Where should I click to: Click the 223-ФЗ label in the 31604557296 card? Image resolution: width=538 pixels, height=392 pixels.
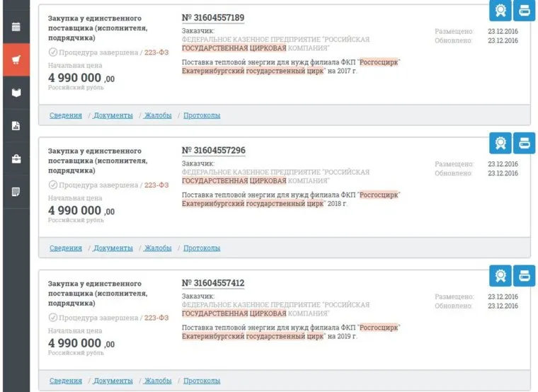(x=156, y=185)
